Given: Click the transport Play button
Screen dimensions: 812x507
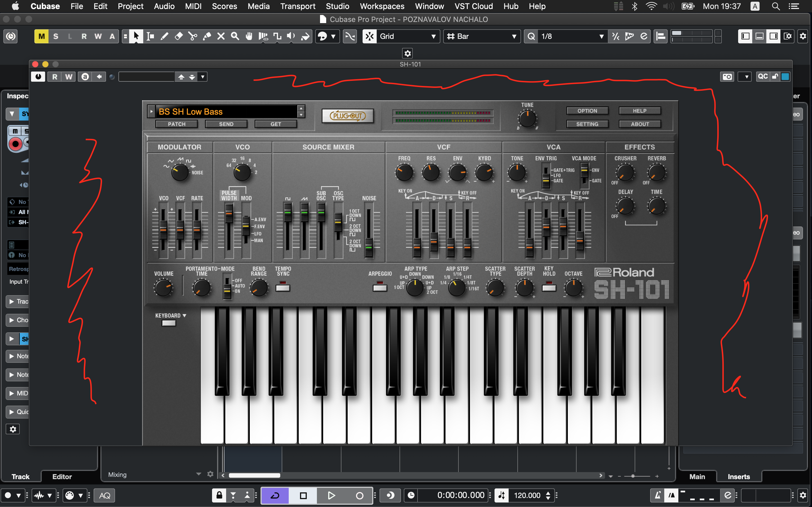Looking at the screenshot, I should click(x=331, y=495).
